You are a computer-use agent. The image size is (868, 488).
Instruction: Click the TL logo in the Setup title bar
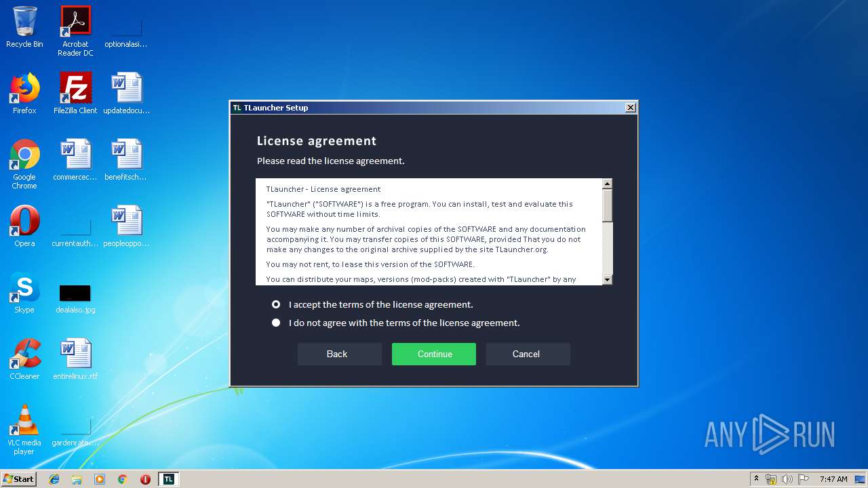pos(237,108)
